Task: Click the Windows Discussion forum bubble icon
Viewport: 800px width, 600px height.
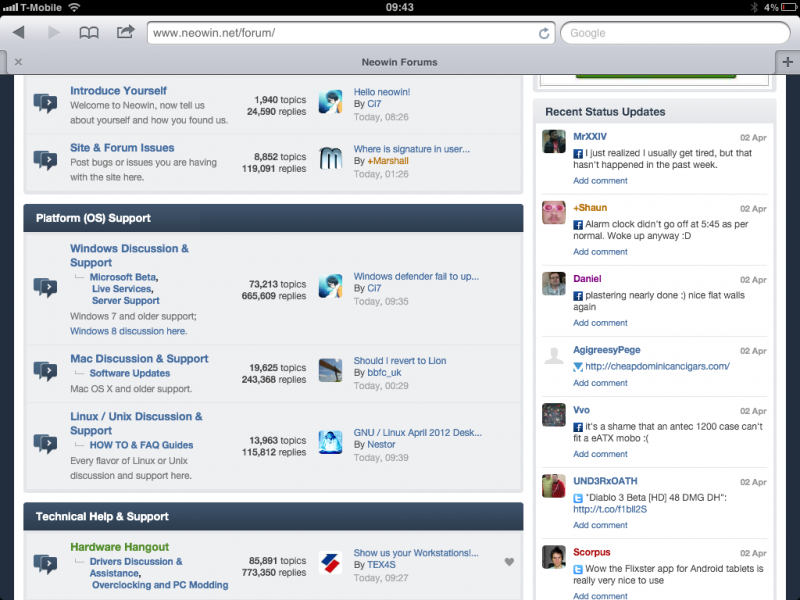Action: coord(45,287)
